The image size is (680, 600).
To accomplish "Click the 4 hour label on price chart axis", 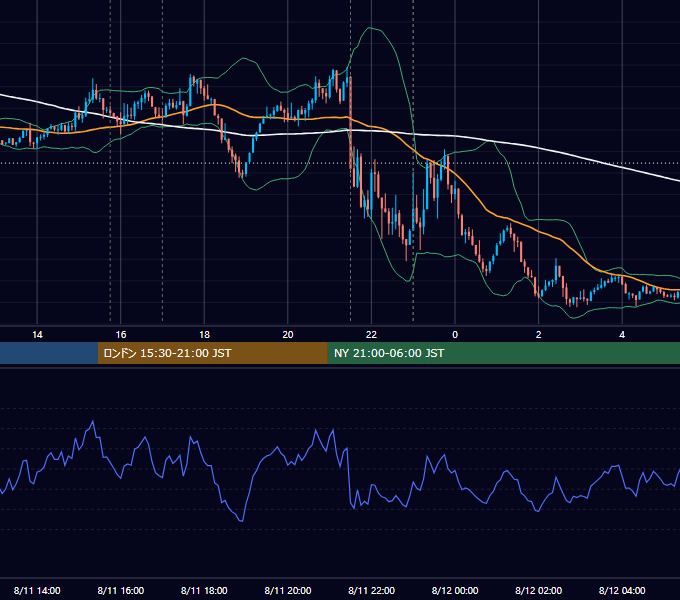I will coord(622,335).
